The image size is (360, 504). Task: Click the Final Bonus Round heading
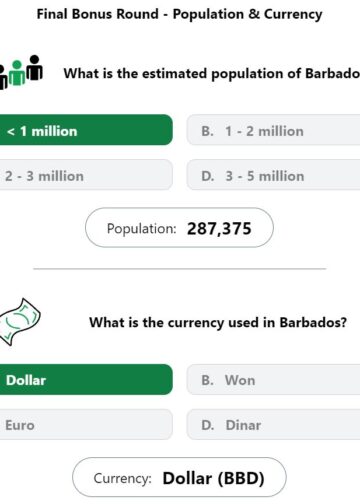(x=179, y=14)
